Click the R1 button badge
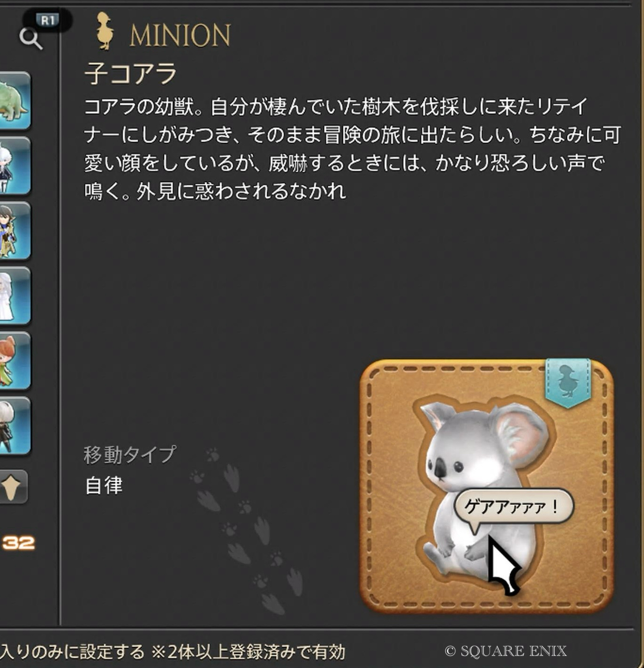644x668 pixels. click(x=48, y=20)
